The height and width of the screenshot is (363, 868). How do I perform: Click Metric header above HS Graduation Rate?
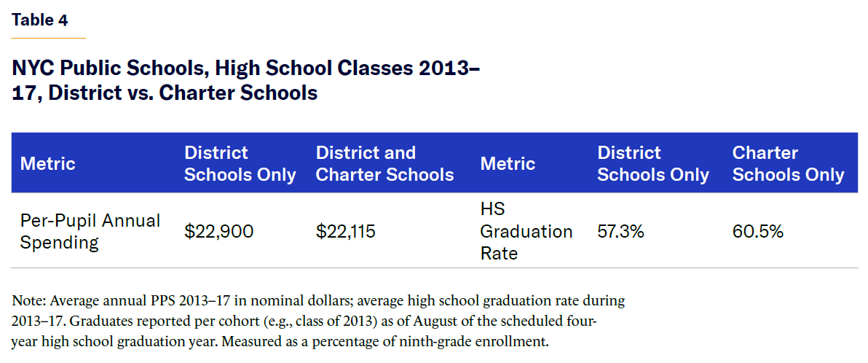(508, 163)
